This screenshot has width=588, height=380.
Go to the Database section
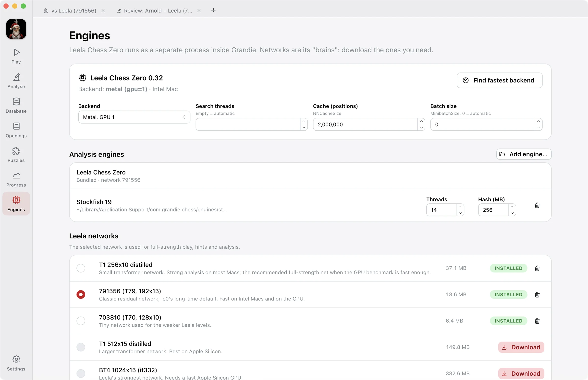(16, 106)
